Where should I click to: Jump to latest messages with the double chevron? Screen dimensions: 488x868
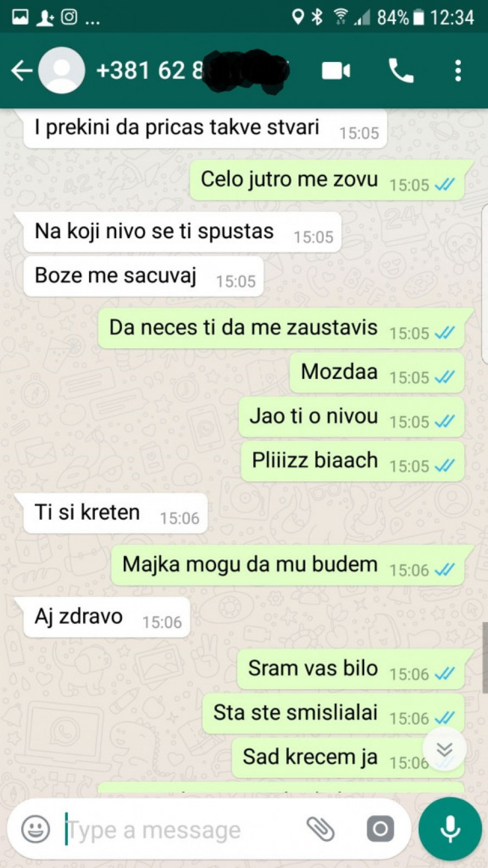[445, 749]
